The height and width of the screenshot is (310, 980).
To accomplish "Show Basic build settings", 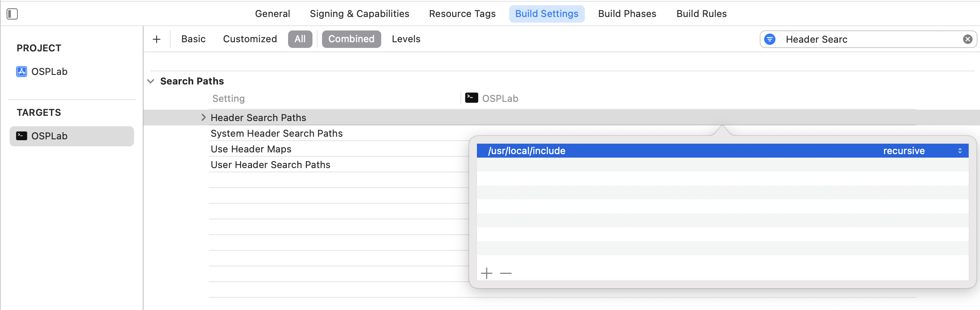I will pyautogui.click(x=193, y=39).
